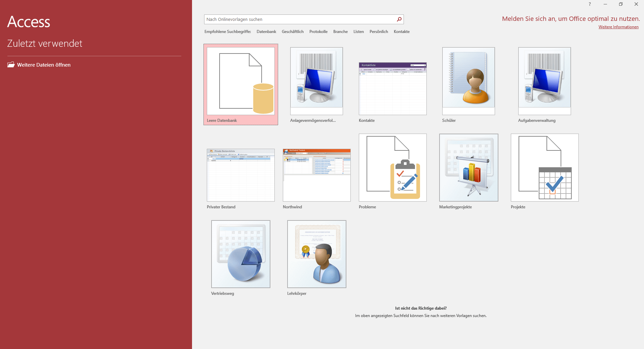The height and width of the screenshot is (349, 644).
Task: Filter templates by Geschäftlich
Action: (x=292, y=31)
